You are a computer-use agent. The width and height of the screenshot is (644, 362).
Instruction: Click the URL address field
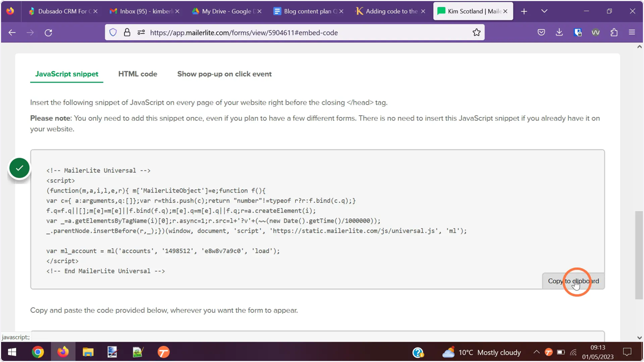tap(295, 33)
